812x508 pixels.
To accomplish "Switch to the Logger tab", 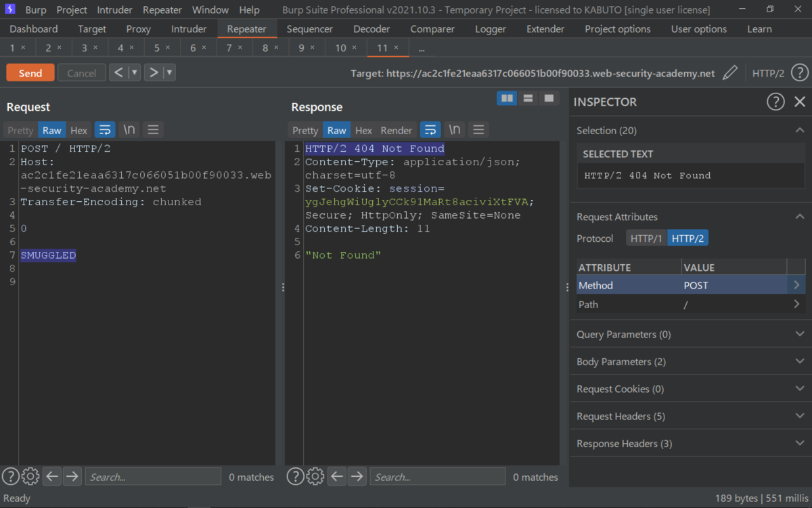I will 491,29.
